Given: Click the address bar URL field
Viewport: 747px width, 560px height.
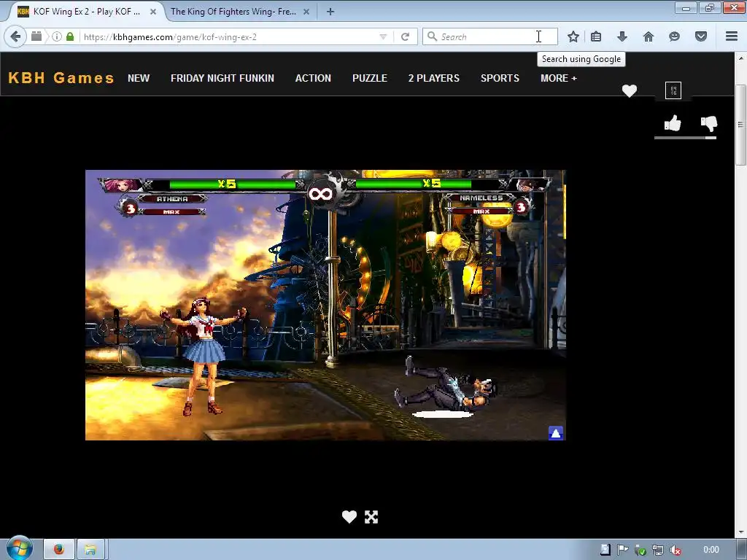Looking at the screenshot, I should 228,36.
